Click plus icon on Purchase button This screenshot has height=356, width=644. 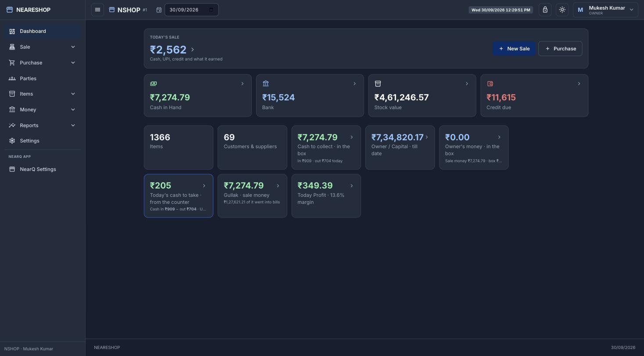[547, 49]
